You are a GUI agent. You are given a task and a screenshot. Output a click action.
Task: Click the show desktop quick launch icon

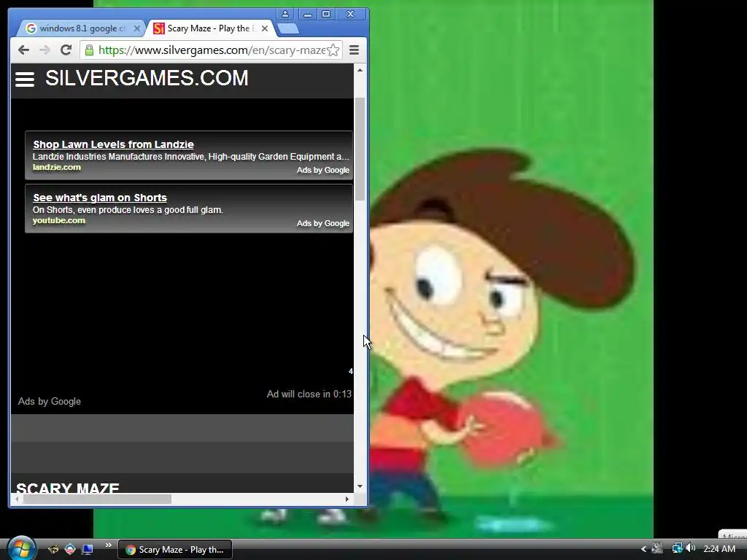[x=87, y=550]
